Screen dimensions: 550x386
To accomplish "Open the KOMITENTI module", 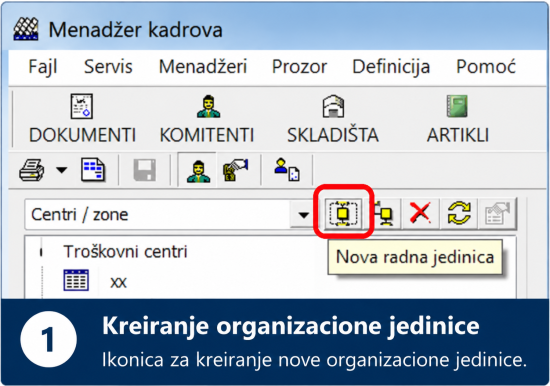I will pos(207,119).
